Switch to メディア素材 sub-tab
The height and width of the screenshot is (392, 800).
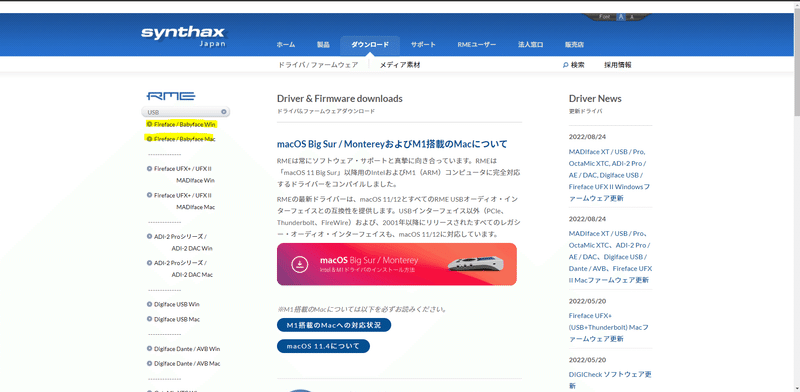(x=400, y=65)
